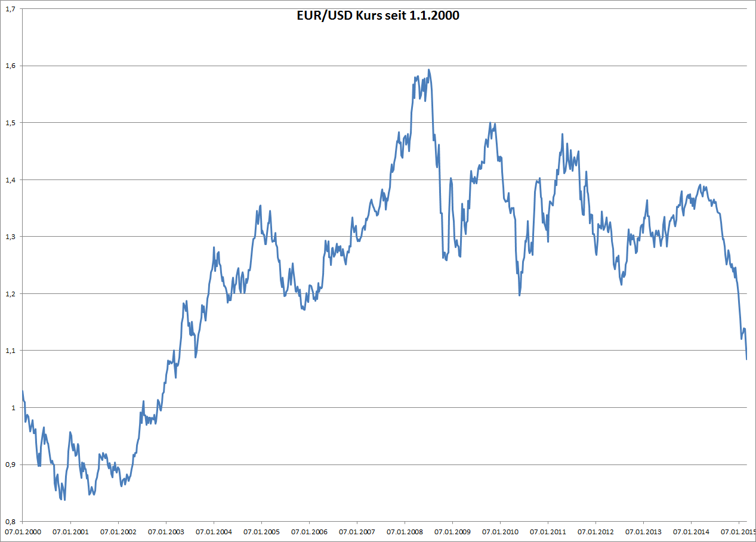Select the y-axis label 0,8
756x542 pixels.
tap(10, 522)
